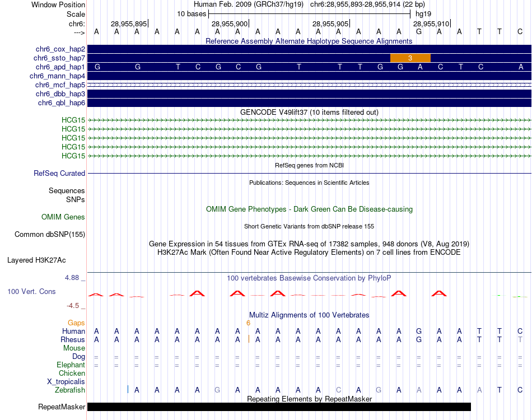Open the Repeating Elements by RepeatMasker title
This screenshot has width=532, height=420.
coord(309,399)
